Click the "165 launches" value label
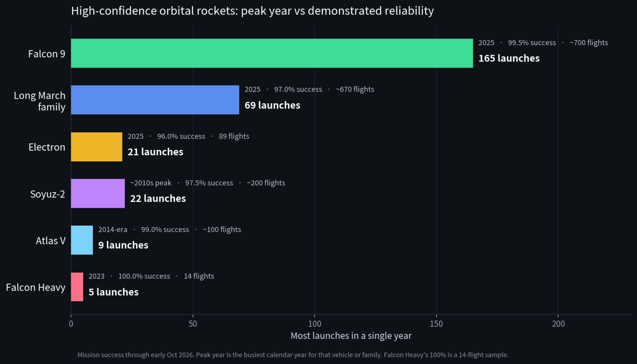 click(x=509, y=58)
